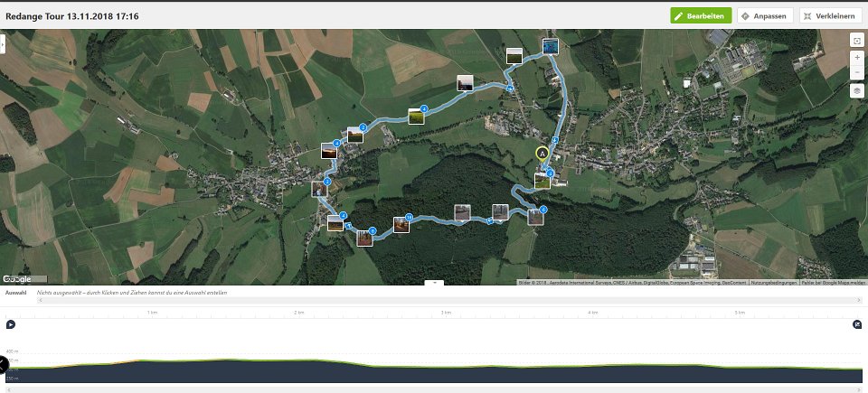This screenshot has width=868, height=393.
Task: Click the scrollbar's left arrow below Auswahl
Action: click(x=40, y=300)
